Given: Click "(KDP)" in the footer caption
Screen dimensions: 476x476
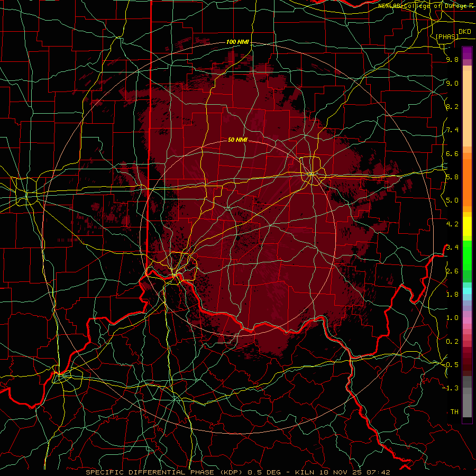Looking at the screenshot, I should tap(231, 472).
